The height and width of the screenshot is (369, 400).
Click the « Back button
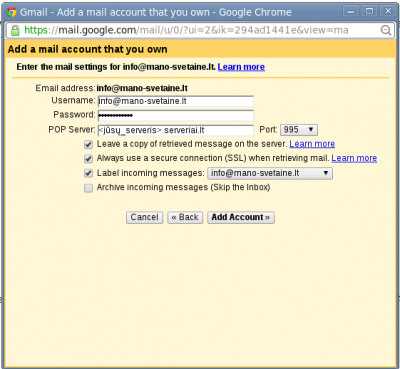click(185, 217)
